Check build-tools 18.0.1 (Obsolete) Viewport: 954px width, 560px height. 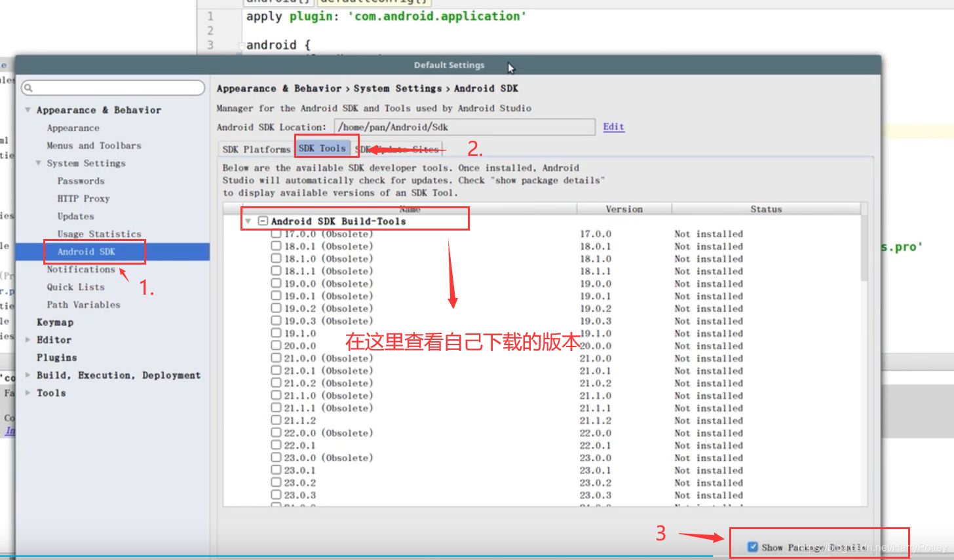(276, 246)
